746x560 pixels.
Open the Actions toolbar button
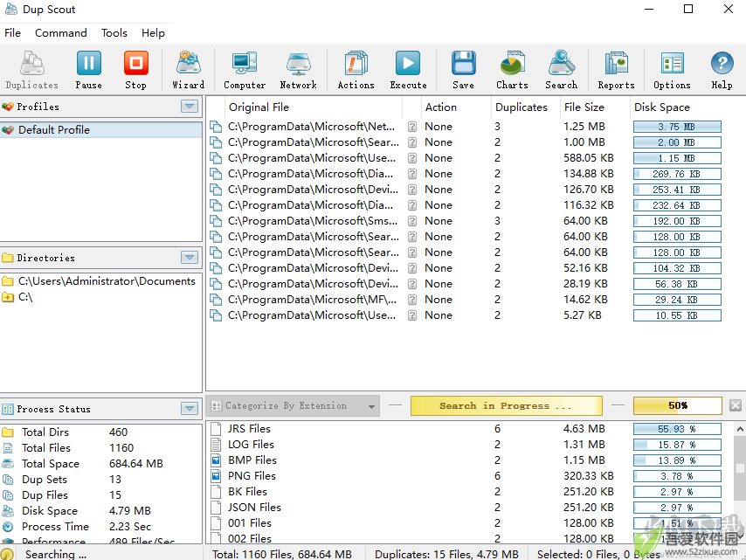pyautogui.click(x=356, y=70)
